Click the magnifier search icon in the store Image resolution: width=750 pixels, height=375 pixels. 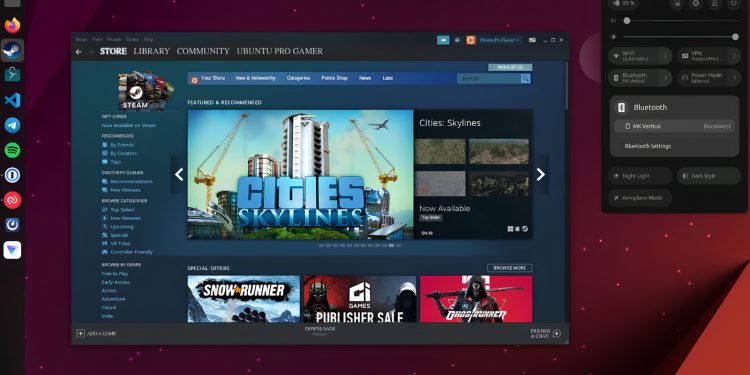[x=525, y=78]
